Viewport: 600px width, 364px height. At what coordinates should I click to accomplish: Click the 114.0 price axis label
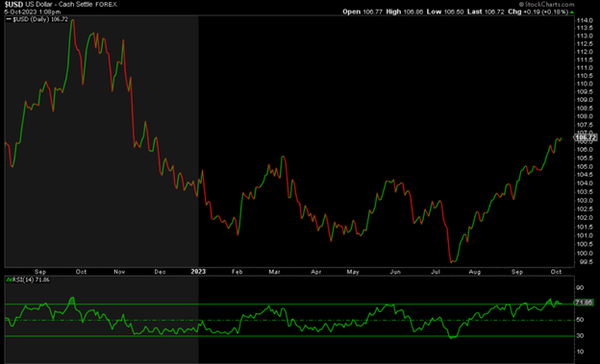[x=585, y=20]
